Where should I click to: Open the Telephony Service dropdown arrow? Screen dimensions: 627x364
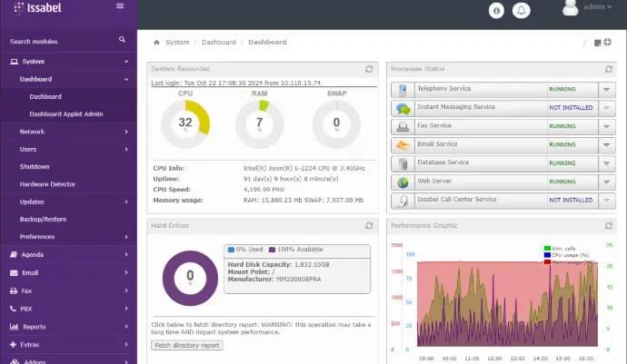click(x=608, y=90)
